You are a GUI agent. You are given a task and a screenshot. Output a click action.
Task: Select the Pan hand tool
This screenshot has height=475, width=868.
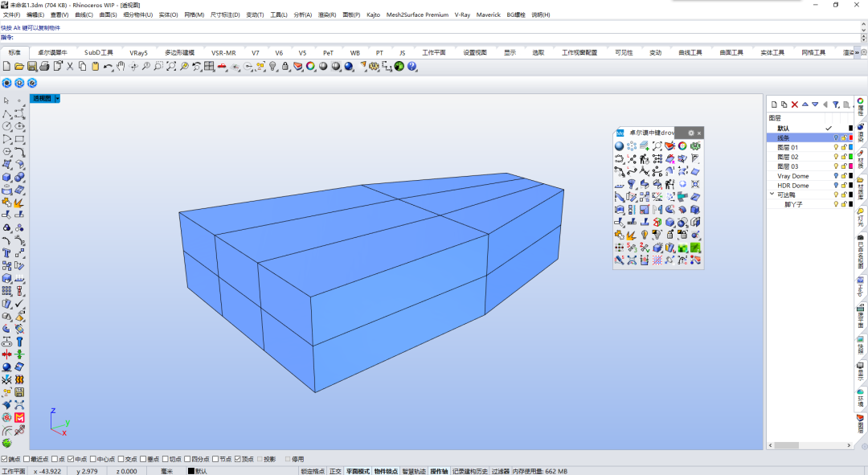(121, 67)
